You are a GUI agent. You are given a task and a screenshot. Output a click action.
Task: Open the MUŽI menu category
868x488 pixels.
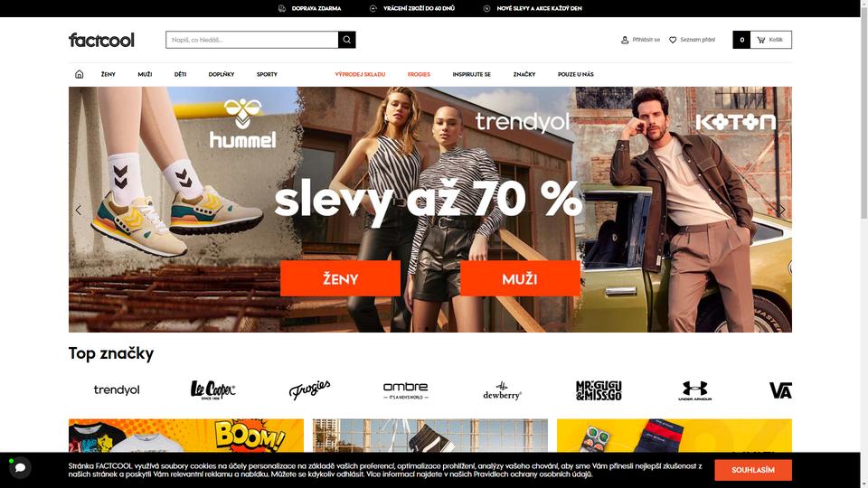click(x=145, y=74)
